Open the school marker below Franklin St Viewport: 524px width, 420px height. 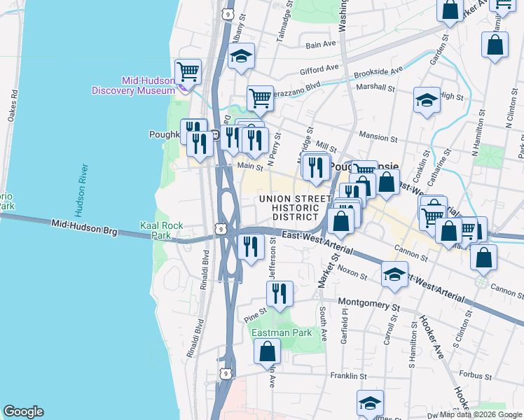point(370,403)
